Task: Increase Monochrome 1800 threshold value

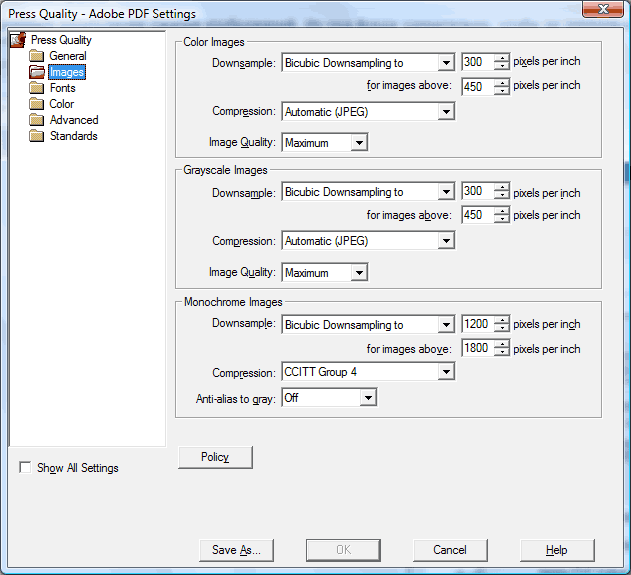Action: tap(502, 344)
